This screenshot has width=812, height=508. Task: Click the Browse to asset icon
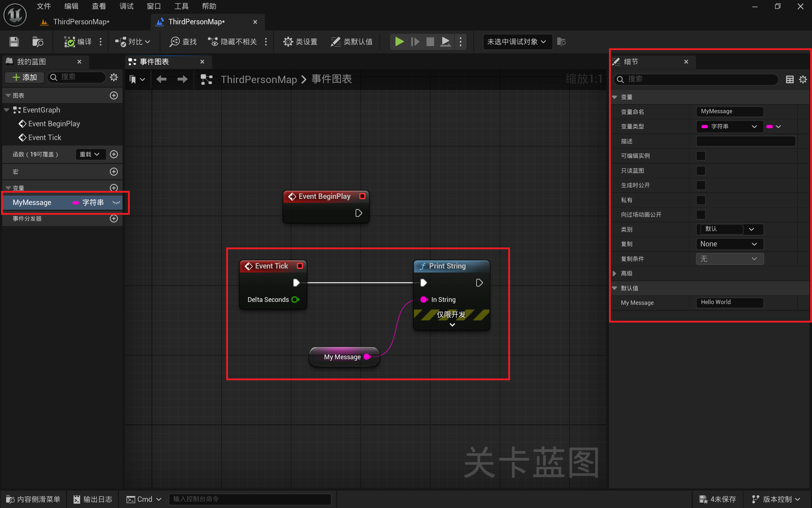[x=38, y=42]
